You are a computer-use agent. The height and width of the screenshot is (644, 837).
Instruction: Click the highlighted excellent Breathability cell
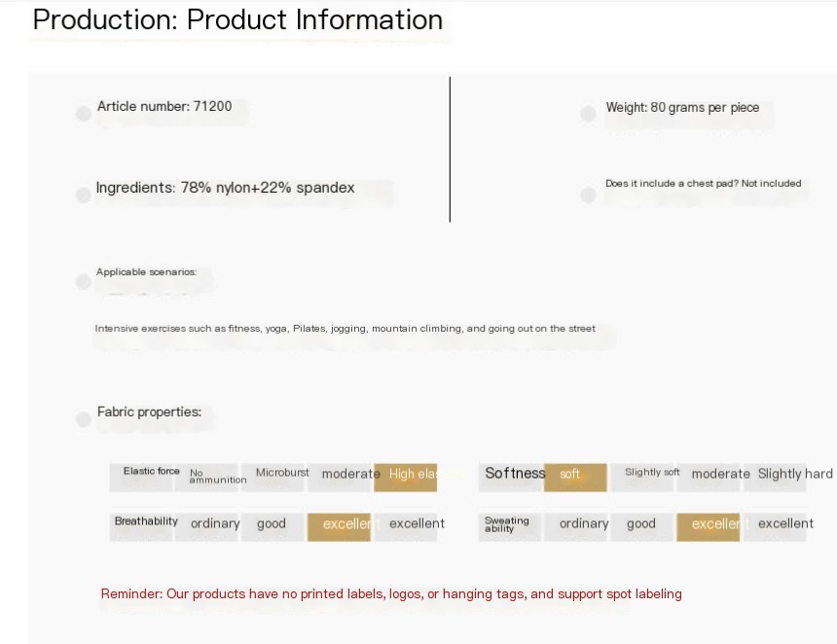pos(340,524)
